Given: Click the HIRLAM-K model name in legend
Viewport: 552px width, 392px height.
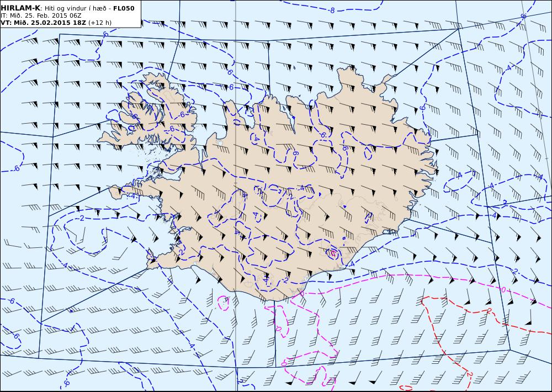Looking at the screenshot, I should tap(21, 8).
